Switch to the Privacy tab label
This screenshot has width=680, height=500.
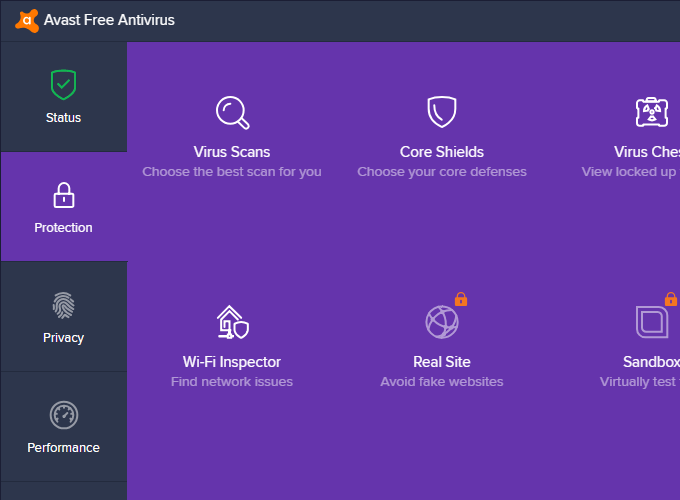point(63,338)
